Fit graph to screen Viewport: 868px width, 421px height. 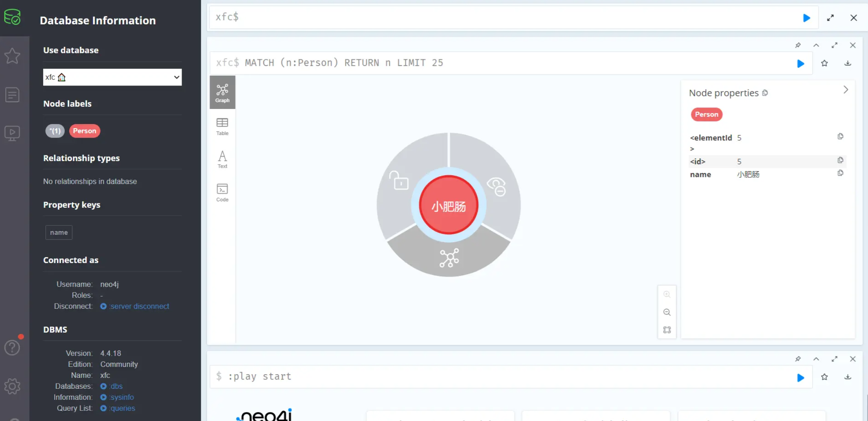(x=667, y=330)
